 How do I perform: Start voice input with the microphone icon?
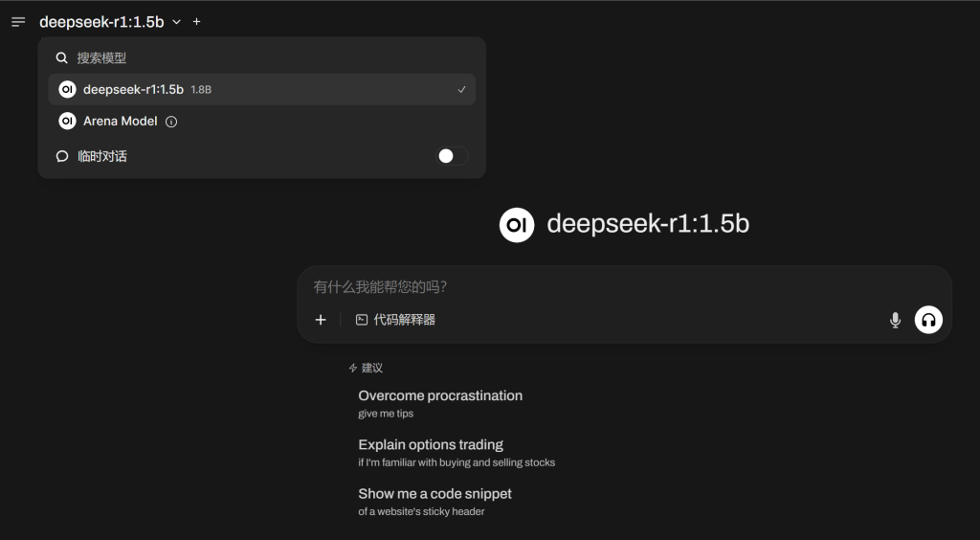tap(895, 320)
